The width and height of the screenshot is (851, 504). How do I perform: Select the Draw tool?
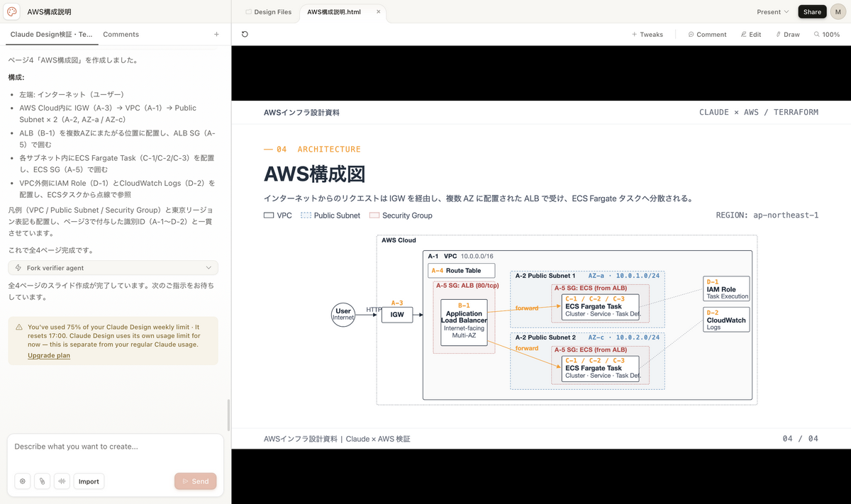tap(788, 34)
